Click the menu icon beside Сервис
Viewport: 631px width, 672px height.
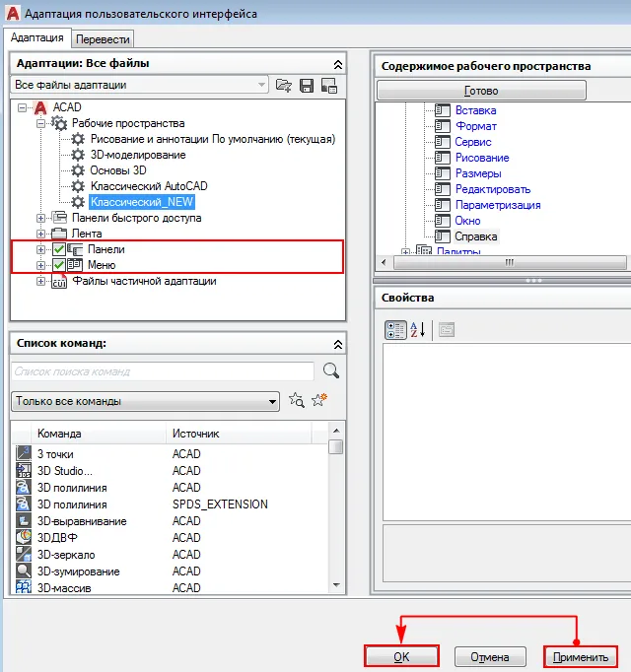(443, 142)
